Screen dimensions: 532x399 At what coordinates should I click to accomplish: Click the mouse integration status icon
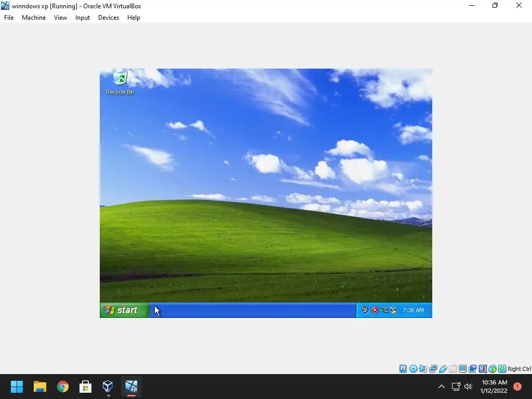click(493, 369)
